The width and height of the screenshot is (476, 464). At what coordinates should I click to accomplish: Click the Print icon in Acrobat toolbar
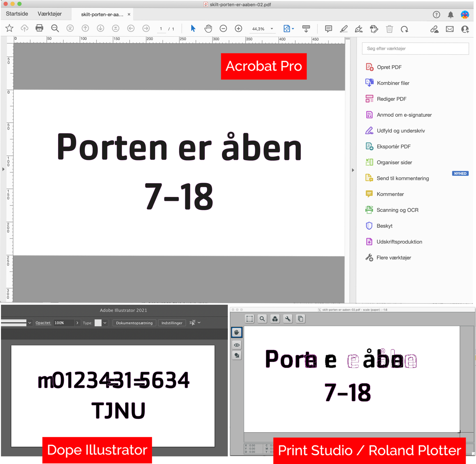(x=39, y=28)
